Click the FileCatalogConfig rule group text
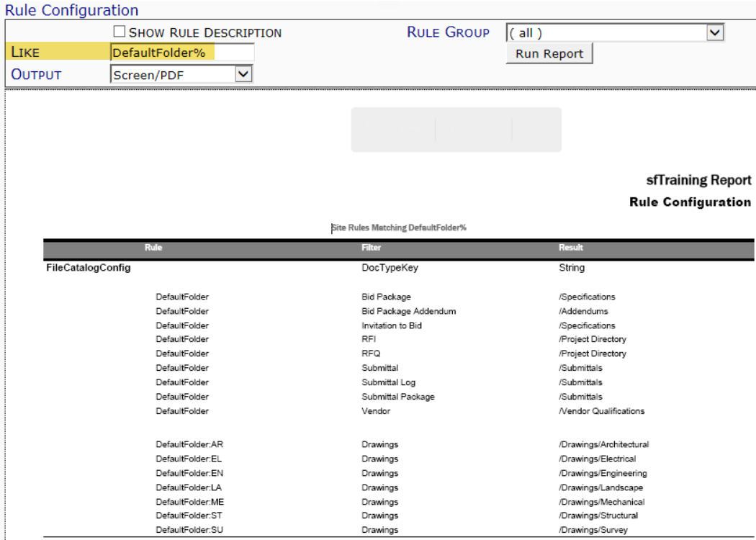This screenshot has width=756, height=540. click(x=89, y=268)
